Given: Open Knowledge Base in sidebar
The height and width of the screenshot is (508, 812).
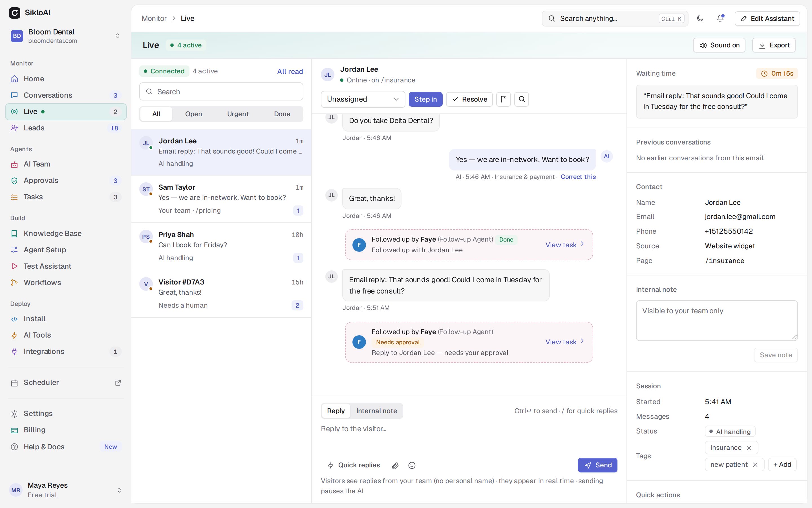Looking at the screenshot, I should 66,233.
